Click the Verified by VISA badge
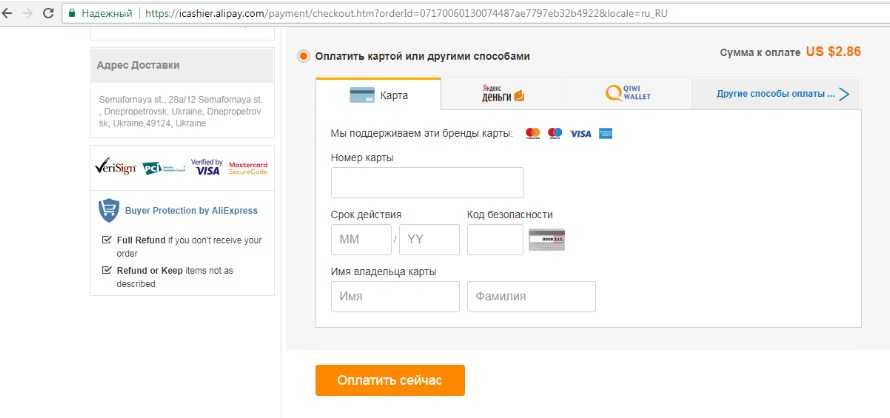 click(206, 167)
